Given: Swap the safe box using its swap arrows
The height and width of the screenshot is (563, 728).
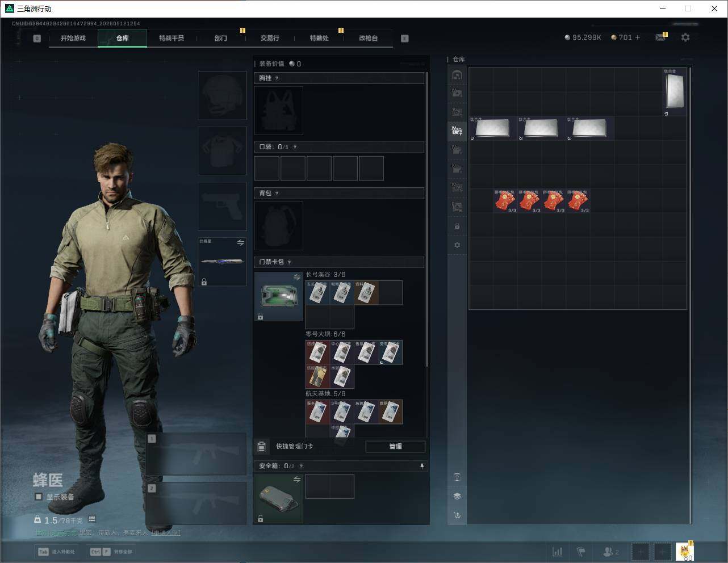Looking at the screenshot, I should point(297,480).
